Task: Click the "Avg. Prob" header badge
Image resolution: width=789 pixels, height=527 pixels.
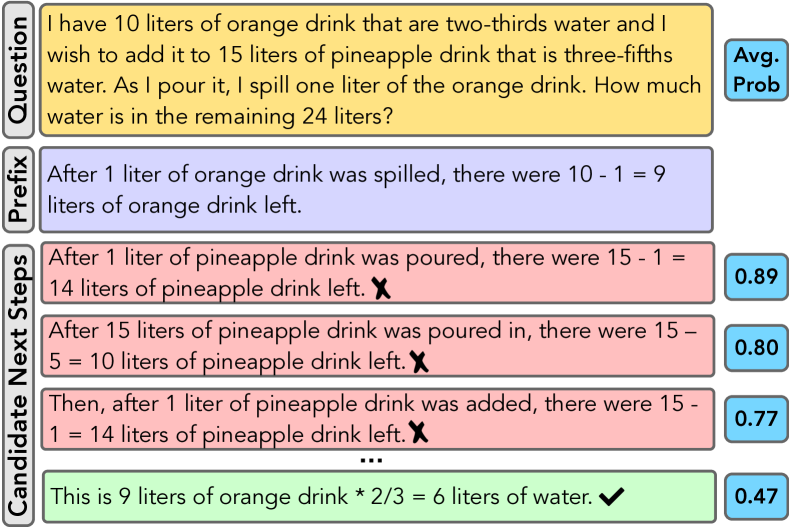Action: (756, 71)
